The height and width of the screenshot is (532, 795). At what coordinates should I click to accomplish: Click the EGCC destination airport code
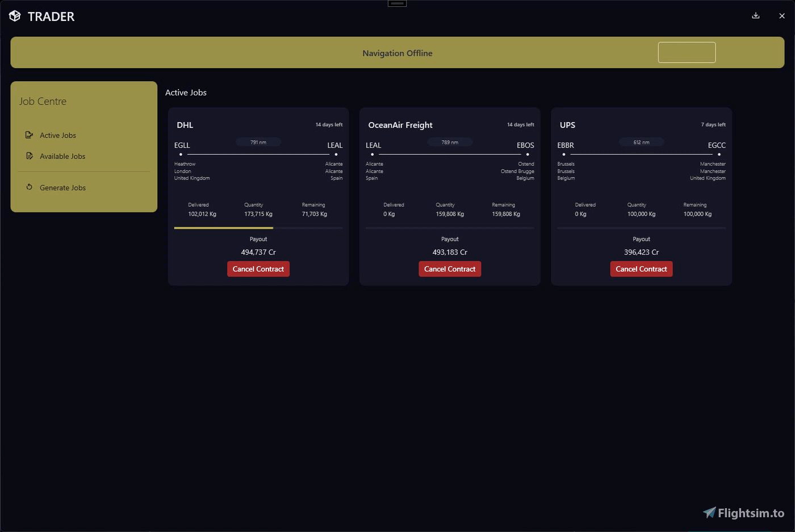pyautogui.click(x=717, y=145)
